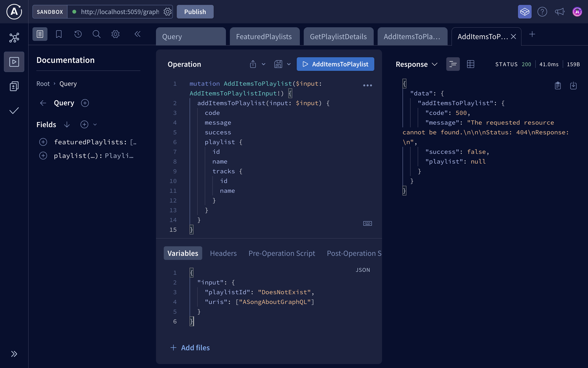Click the search magnifier icon in documentation panel
Screen dimensions: 588x368
[x=96, y=34]
